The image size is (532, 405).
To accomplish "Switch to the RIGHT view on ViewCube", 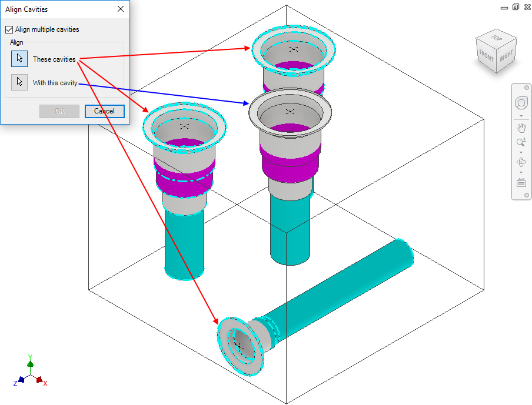I will [507, 56].
